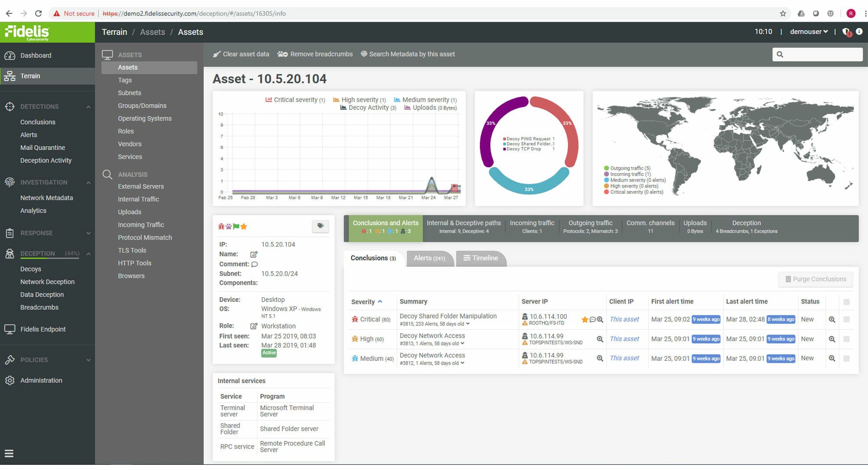Click the comment icon in Critical conclusion row
The image size is (868, 470).
point(592,320)
